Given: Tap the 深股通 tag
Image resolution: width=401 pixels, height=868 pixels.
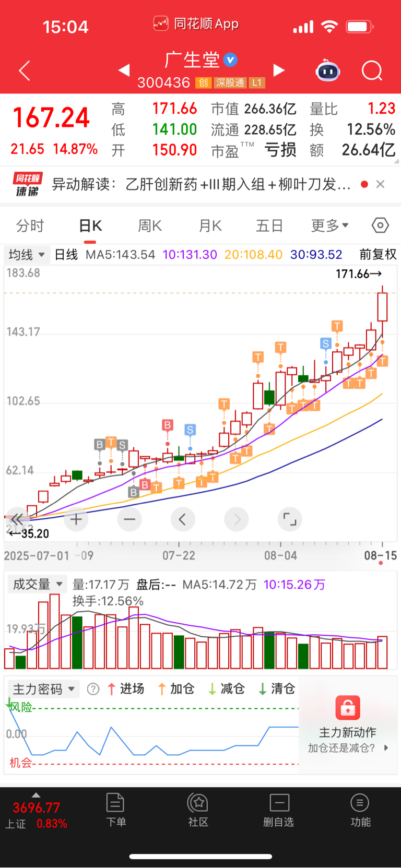Looking at the screenshot, I should coord(230,82).
